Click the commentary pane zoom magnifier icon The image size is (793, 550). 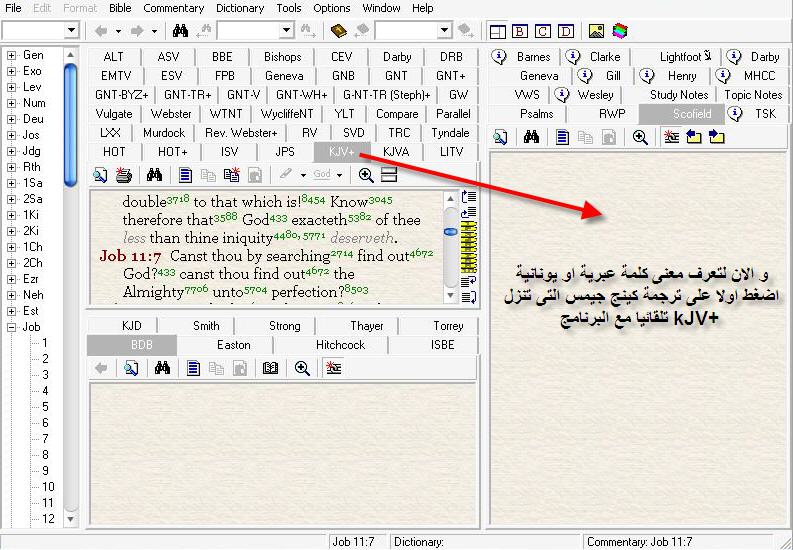click(640, 137)
